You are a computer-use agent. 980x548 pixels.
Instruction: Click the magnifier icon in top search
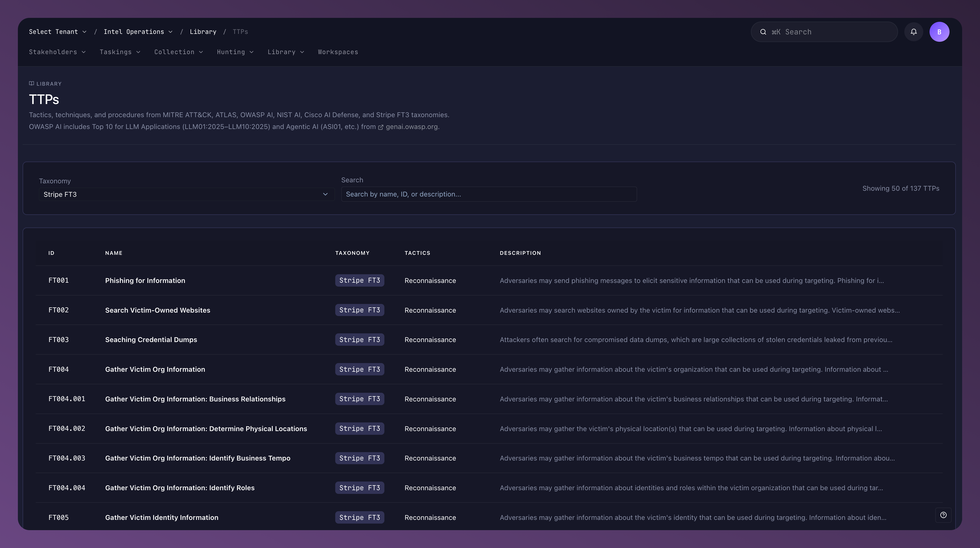click(x=763, y=32)
